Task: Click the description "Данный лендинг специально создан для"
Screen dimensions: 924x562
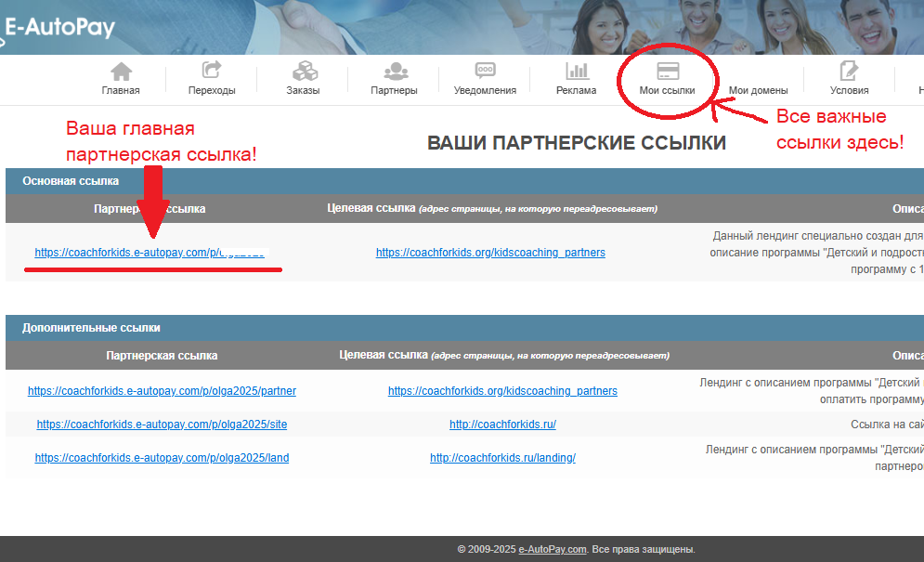Action: (818, 236)
